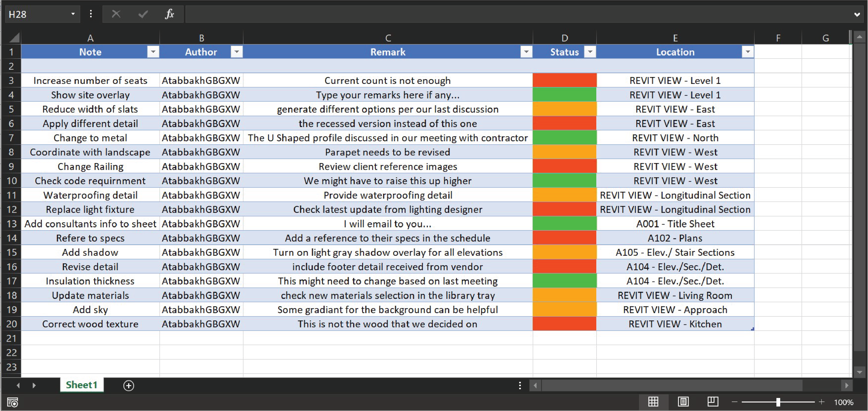Switch to Page Layout view icon
The height and width of the screenshot is (411, 868).
[x=683, y=402]
